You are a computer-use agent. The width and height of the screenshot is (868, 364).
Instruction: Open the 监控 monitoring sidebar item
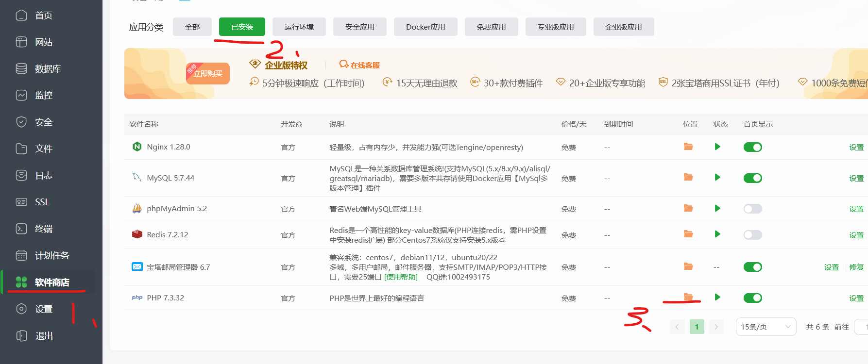43,96
